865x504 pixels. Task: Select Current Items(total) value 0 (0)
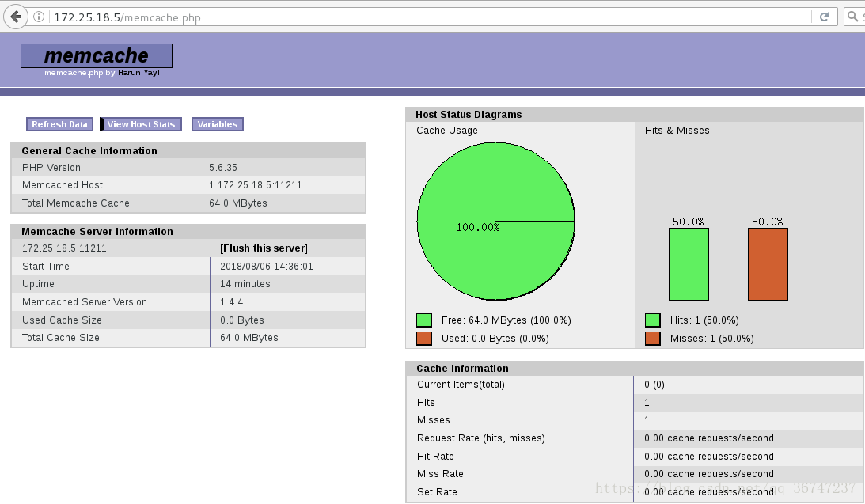pyautogui.click(x=654, y=385)
